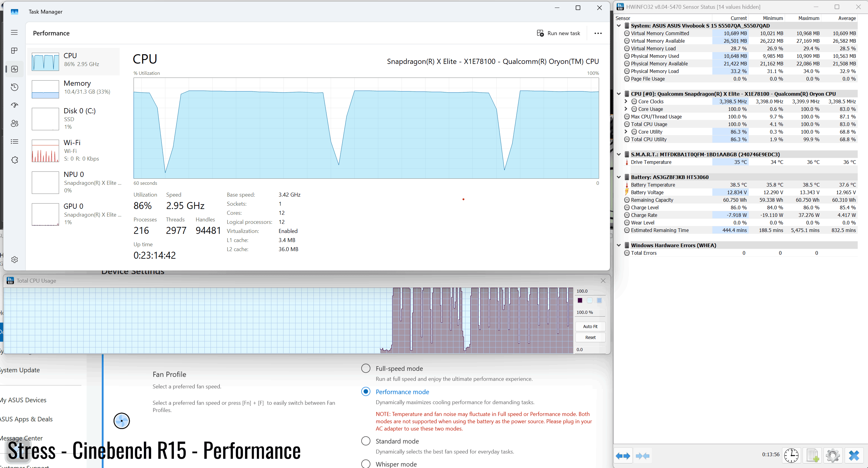Click HWiNFO expand columns arrows button
This screenshot has width=868, height=468.
623,456
